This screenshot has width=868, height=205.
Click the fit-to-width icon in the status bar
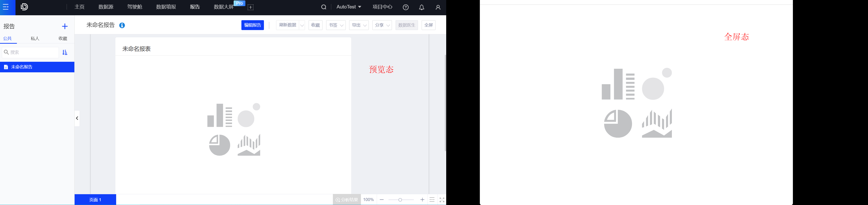coord(432,200)
